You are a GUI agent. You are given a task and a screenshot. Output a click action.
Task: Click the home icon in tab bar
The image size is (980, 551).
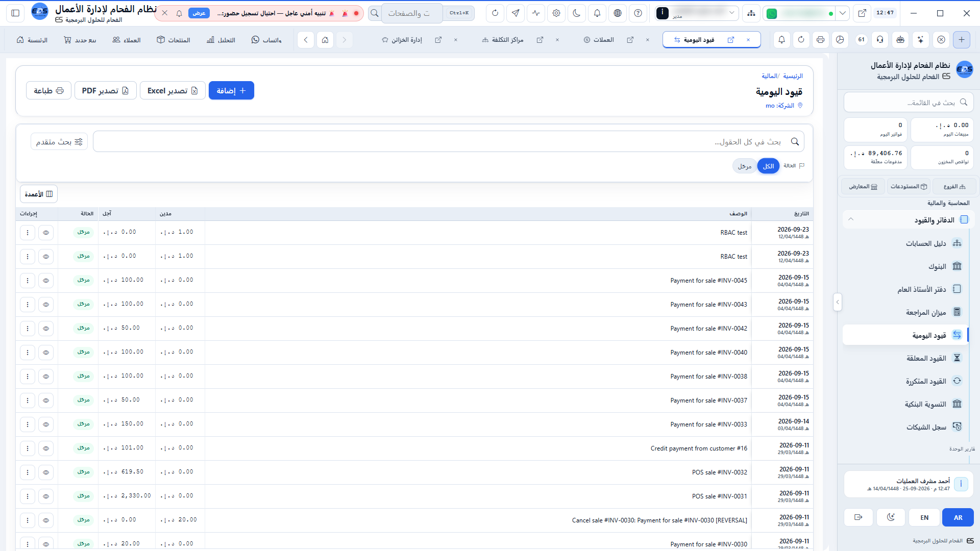click(x=325, y=40)
